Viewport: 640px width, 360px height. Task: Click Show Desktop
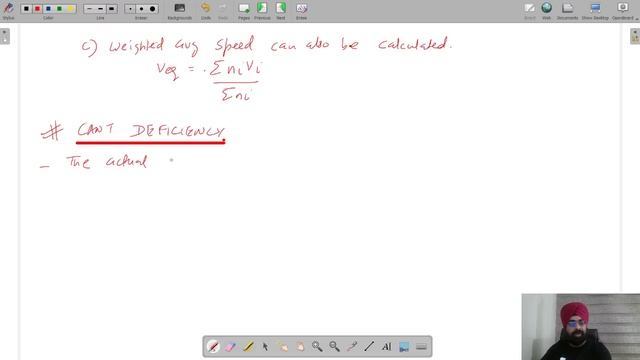click(595, 11)
